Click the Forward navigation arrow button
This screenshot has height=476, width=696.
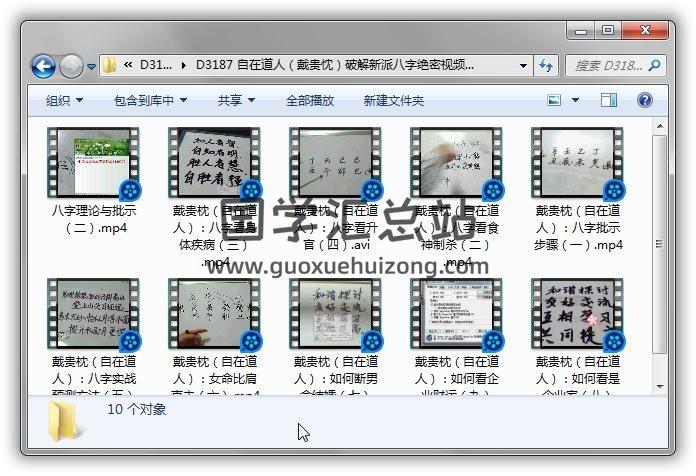[71, 67]
